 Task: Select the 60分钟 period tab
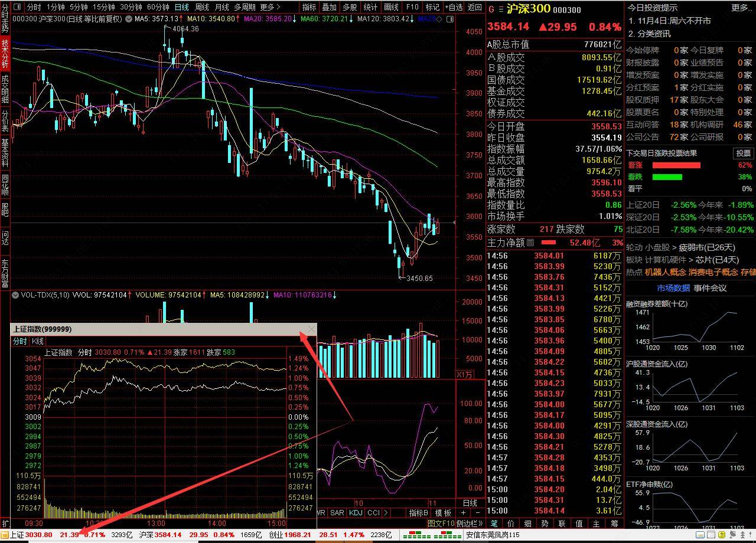158,7
